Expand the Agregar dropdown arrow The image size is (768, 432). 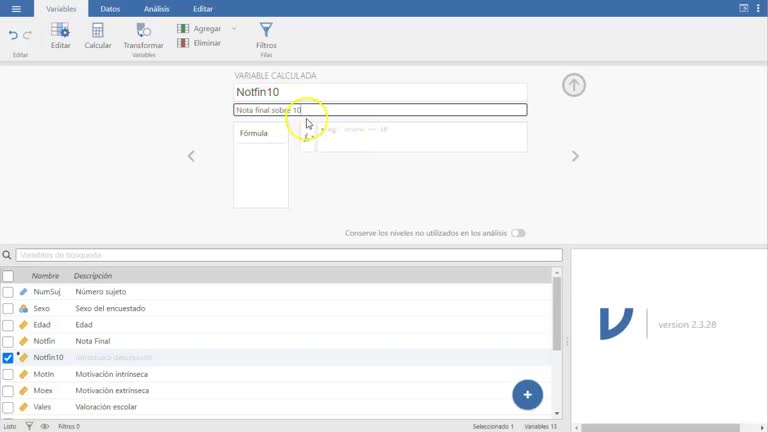pyautogui.click(x=234, y=29)
